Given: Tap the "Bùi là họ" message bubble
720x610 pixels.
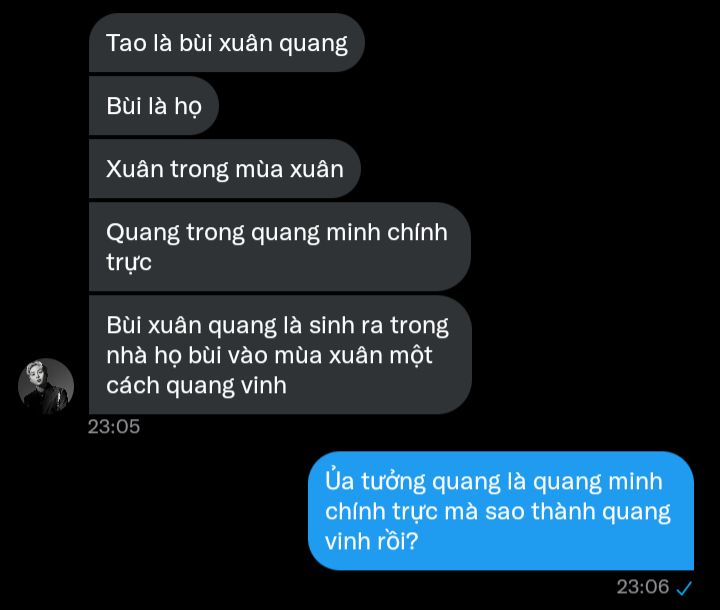Looking at the screenshot, I should point(153,106).
